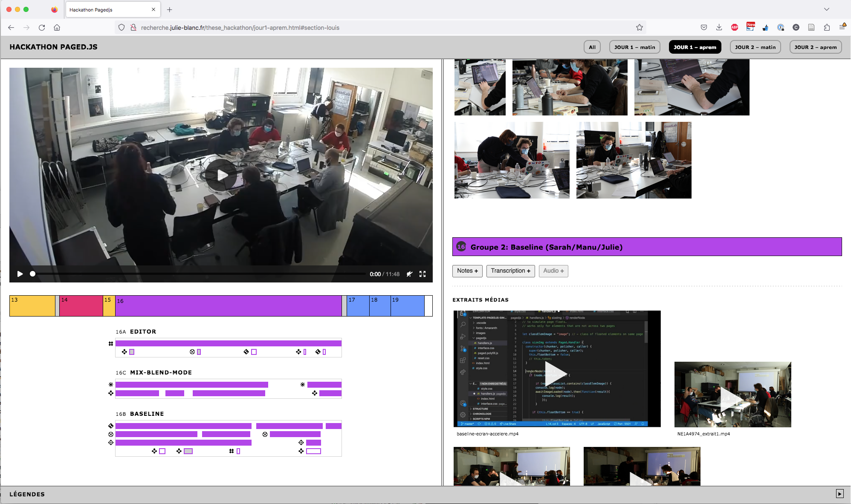The width and height of the screenshot is (851, 504).
Task: Open the Adblock Plus extension icon
Action: click(734, 28)
